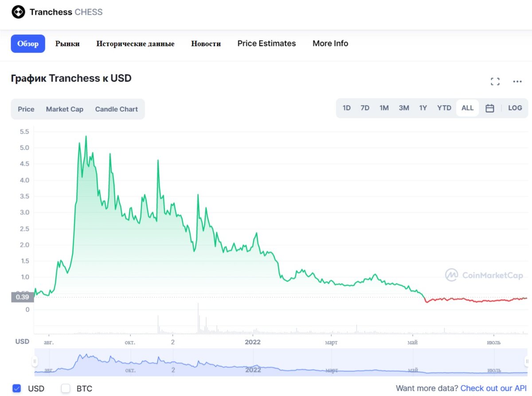Set chart range to 1M
Image resolution: width=532 pixels, height=396 pixels.
pos(384,108)
